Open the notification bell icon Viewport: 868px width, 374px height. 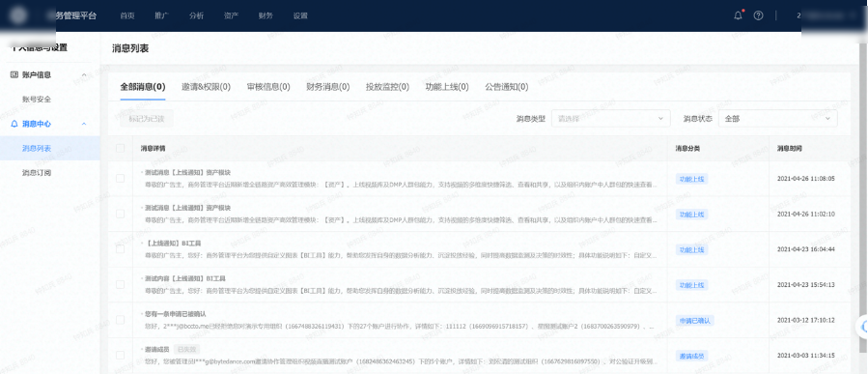click(738, 15)
